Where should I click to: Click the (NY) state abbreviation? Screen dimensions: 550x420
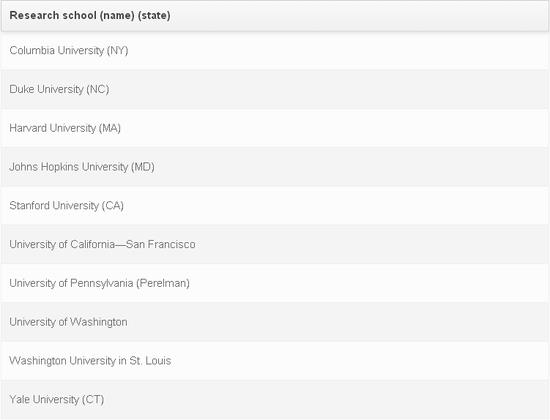coord(118,51)
